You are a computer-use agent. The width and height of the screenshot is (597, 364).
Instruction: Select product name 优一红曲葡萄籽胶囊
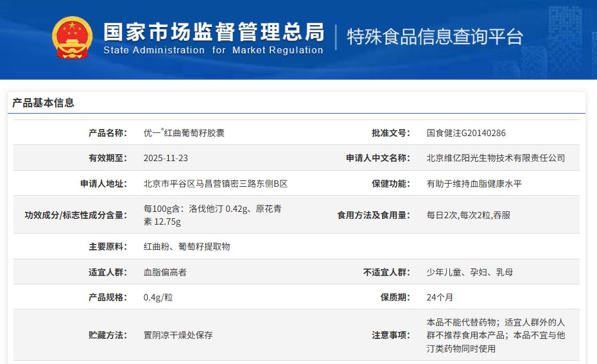point(184,133)
